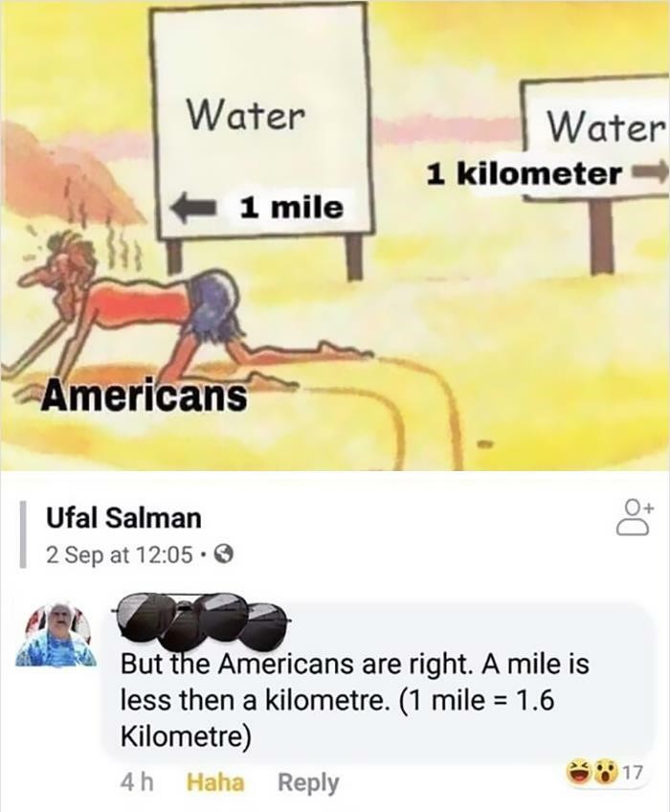
Task: Select the comment text about kilometre
Action: click(355, 700)
